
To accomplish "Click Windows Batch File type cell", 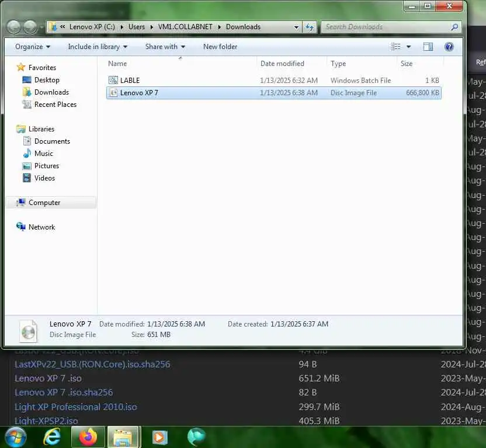I will [361, 80].
